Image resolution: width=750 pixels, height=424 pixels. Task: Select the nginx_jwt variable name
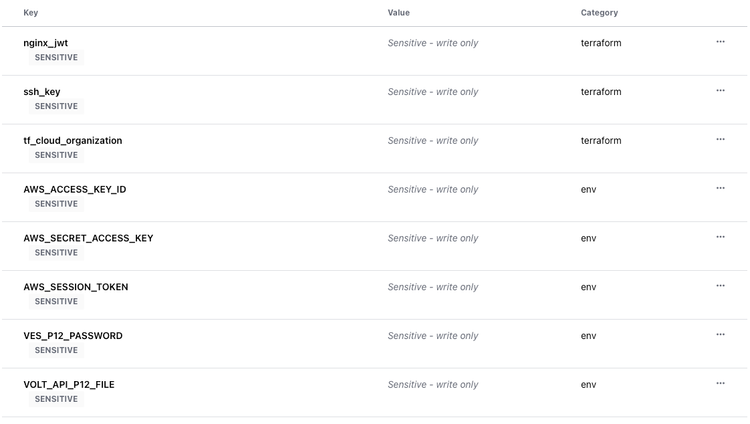[46, 43]
